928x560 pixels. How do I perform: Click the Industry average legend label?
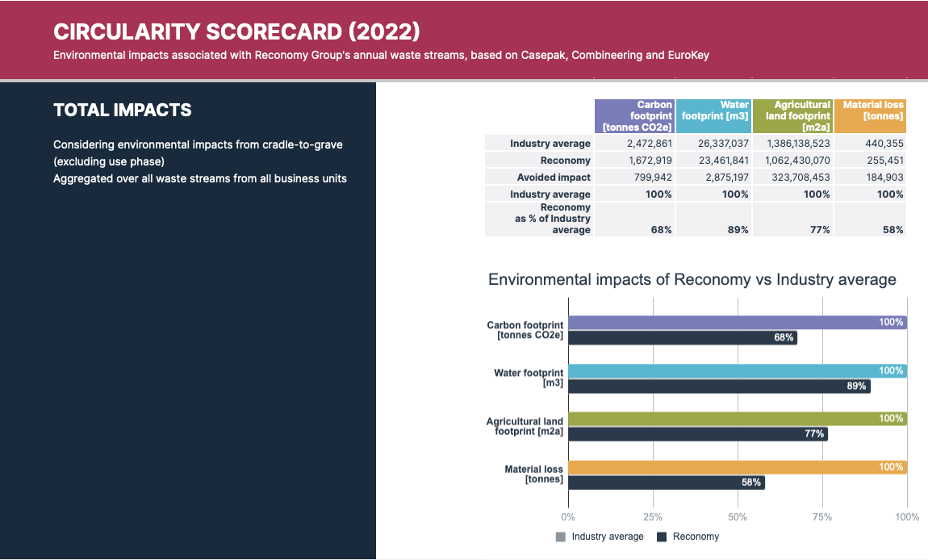607,537
